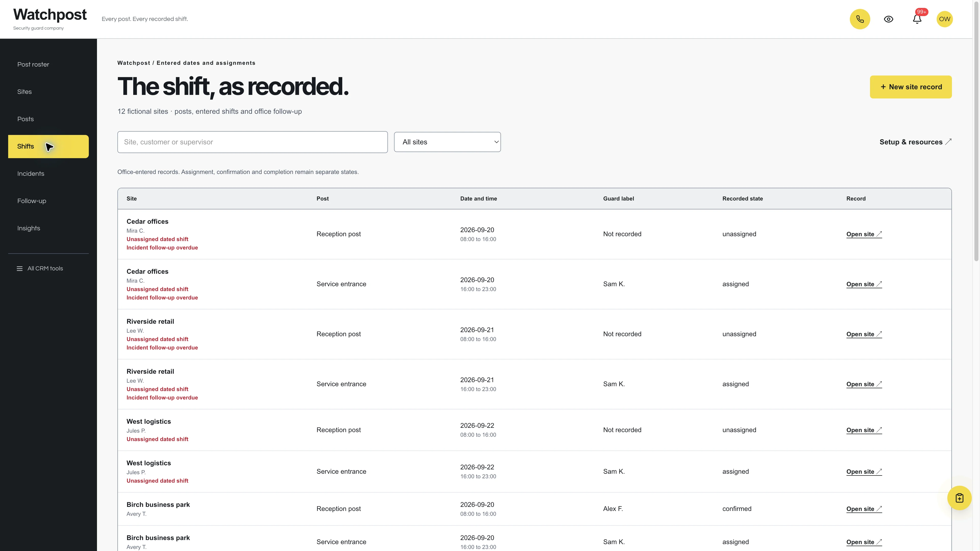Expand the All sites dropdown
This screenshot has width=980, height=551.
[447, 142]
